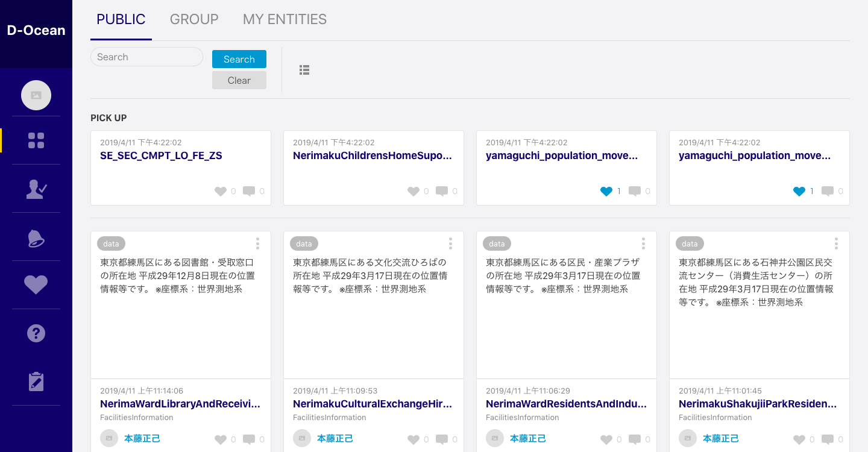Viewport: 868px width, 452px height.
Task: Open more options on NerimakuShakujiiPark card
Action: [836, 243]
